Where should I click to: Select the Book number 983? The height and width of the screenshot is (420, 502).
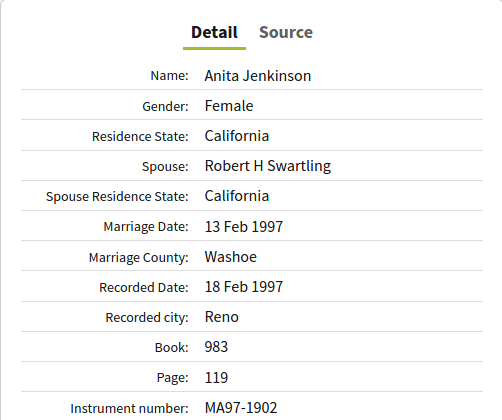pyautogui.click(x=216, y=347)
